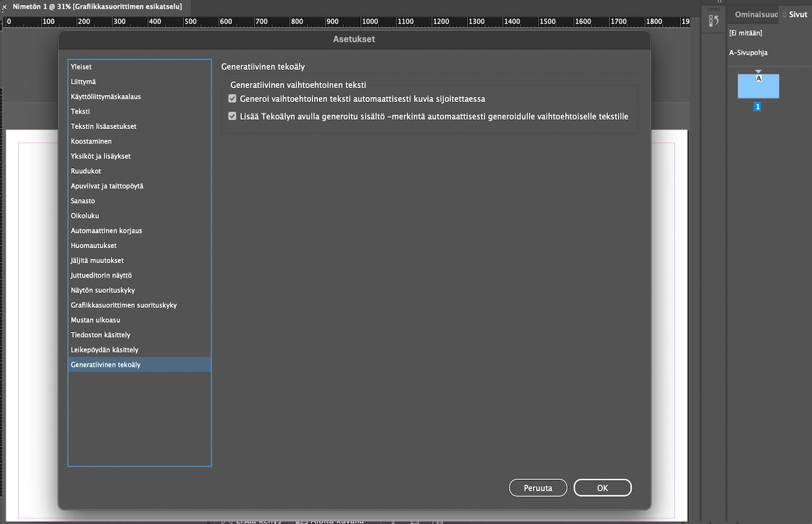Choose Teksti in the settings list
This screenshot has height=524, width=812.
139,111
